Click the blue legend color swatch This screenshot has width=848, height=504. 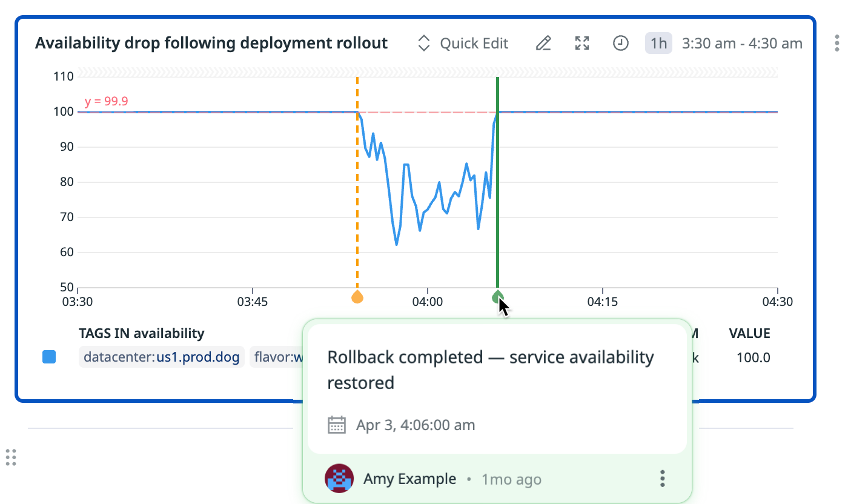(x=49, y=357)
